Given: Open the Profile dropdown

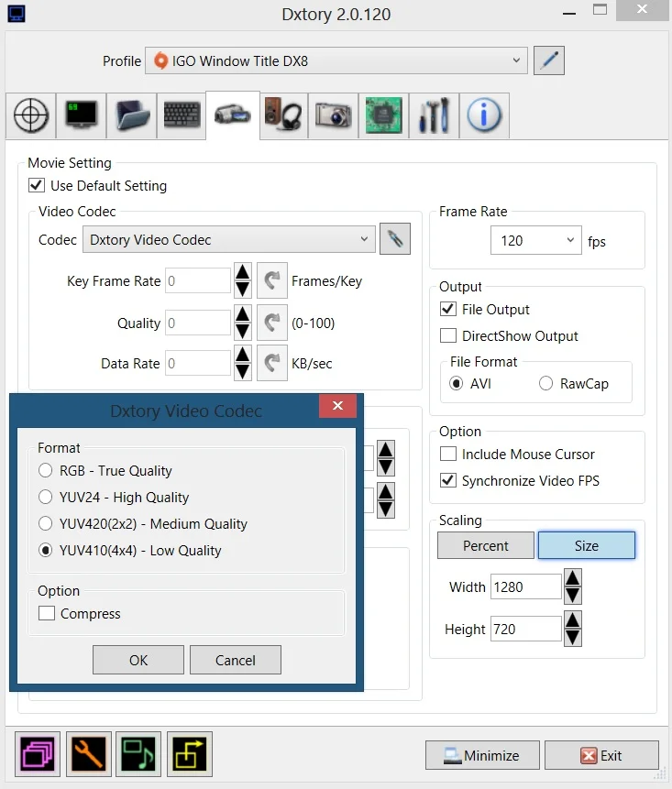Looking at the screenshot, I should point(336,60).
